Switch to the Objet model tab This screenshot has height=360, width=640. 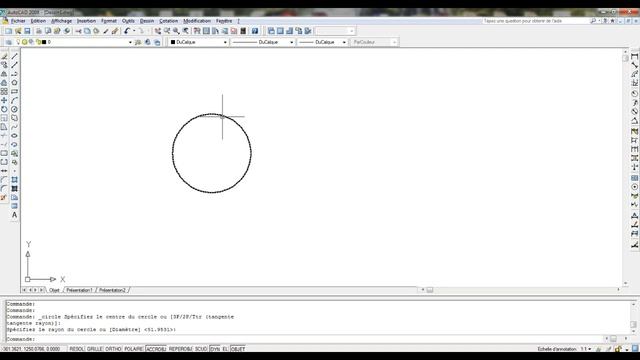tap(54, 290)
